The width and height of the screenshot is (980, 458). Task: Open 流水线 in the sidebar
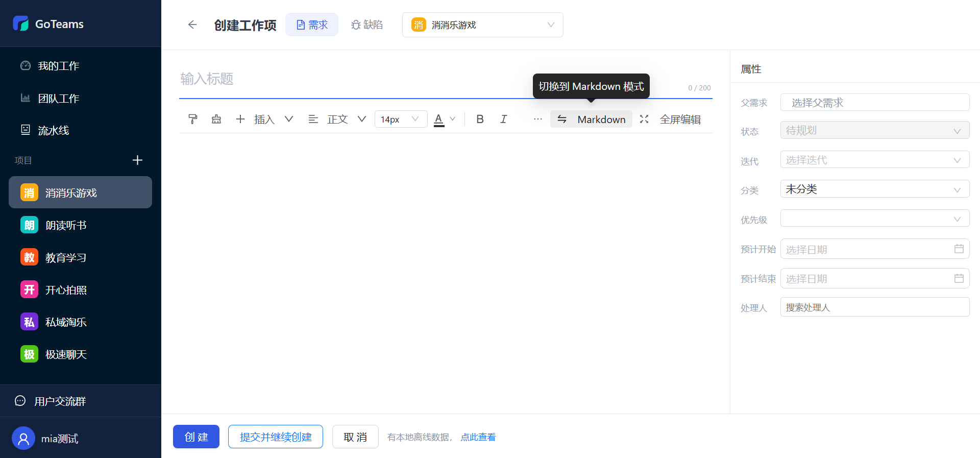(81, 130)
